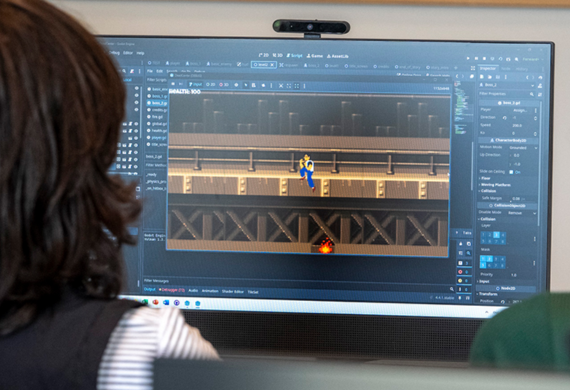Open the Game workspace
570x390 pixels.
[x=315, y=56]
